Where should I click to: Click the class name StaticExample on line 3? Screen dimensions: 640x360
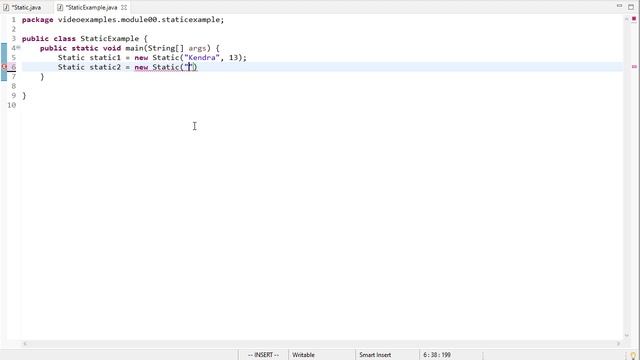click(x=109, y=39)
